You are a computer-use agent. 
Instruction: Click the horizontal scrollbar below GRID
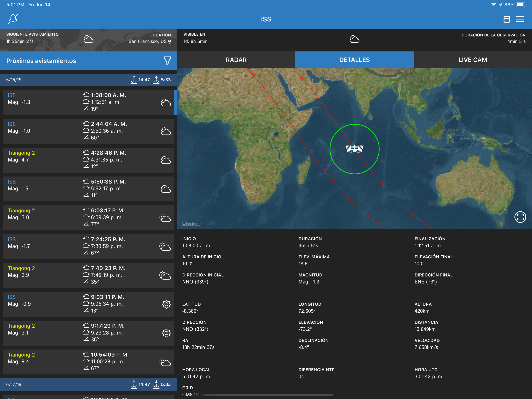pos(267,395)
